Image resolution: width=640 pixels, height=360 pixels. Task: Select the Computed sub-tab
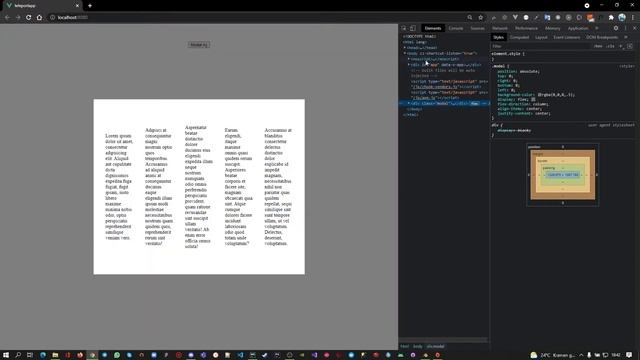(519, 37)
